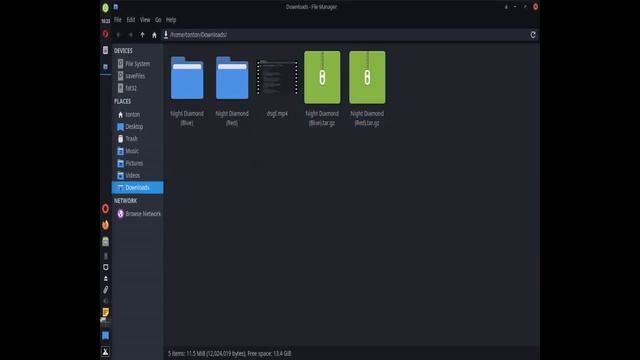
Task: Go to the parent folder with the up arrow
Action: pyautogui.click(x=142, y=35)
